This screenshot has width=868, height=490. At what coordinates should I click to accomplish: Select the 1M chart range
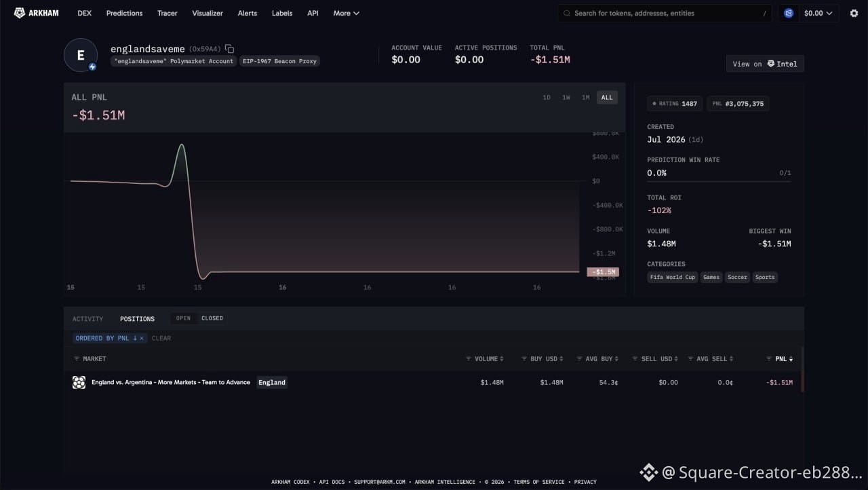(585, 97)
